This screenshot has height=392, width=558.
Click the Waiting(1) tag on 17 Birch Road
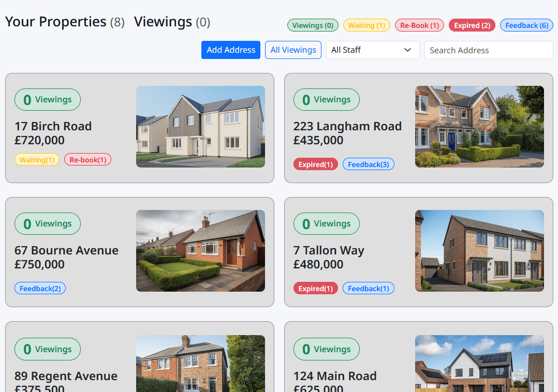pyautogui.click(x=37, y=160)
